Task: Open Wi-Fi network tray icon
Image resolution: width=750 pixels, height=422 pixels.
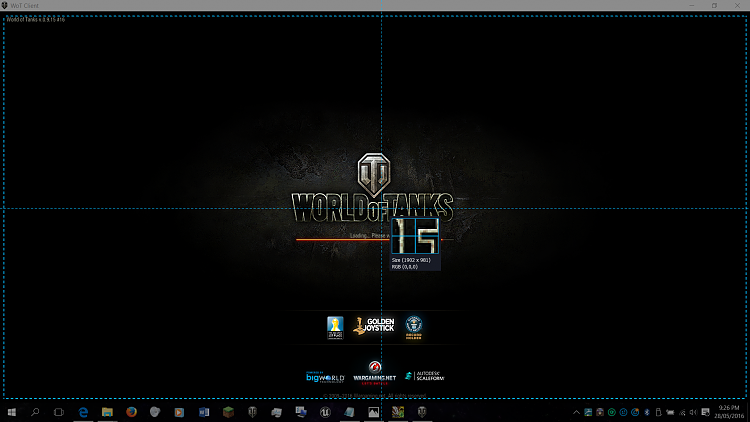Action: 682,412
